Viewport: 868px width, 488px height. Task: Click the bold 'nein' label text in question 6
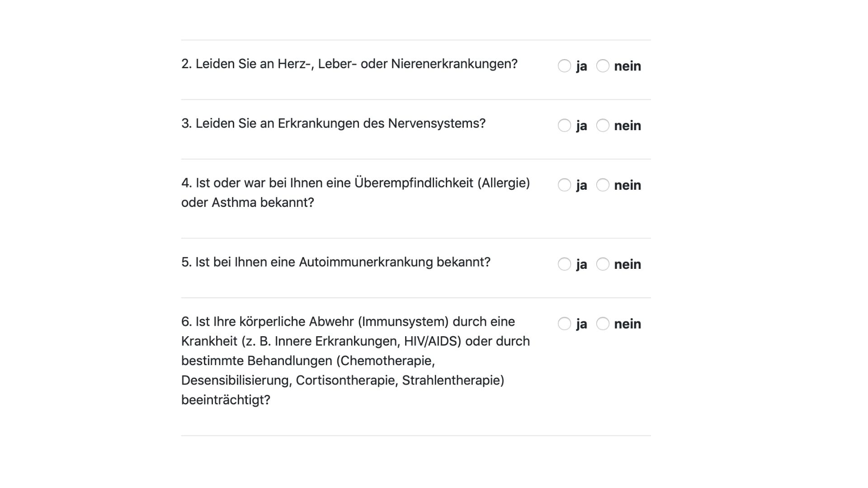[627, 324]
